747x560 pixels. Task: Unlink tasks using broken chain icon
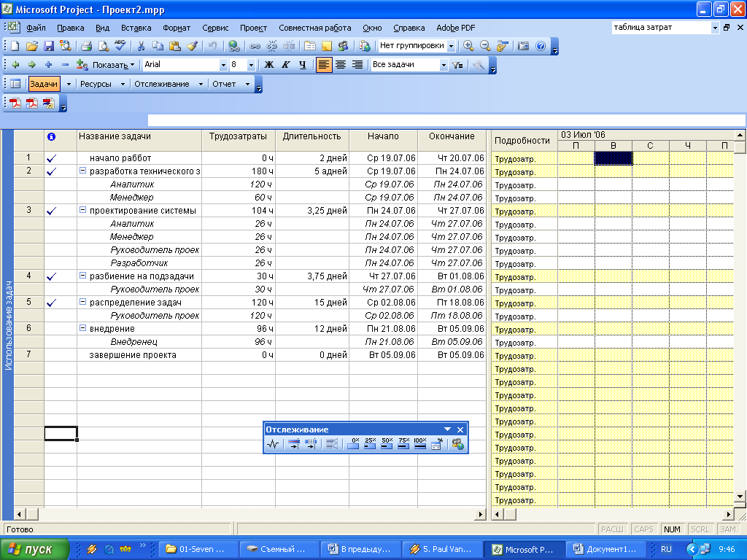coord(271,46)
